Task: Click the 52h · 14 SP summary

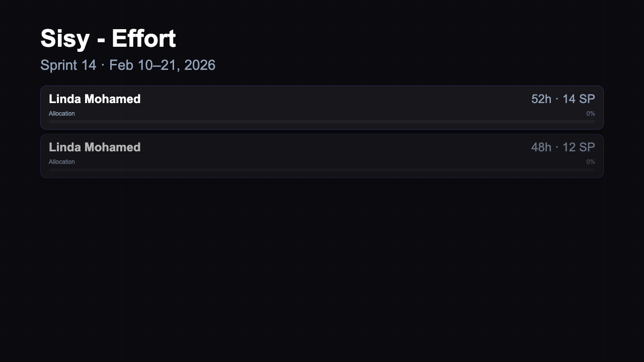Action: click(562, 99)
